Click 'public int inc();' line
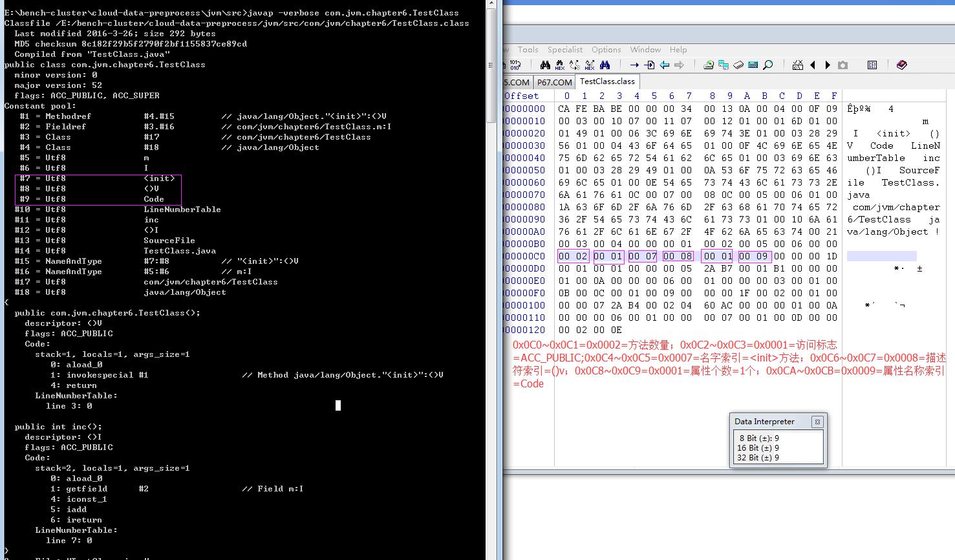 coord(58,427)
